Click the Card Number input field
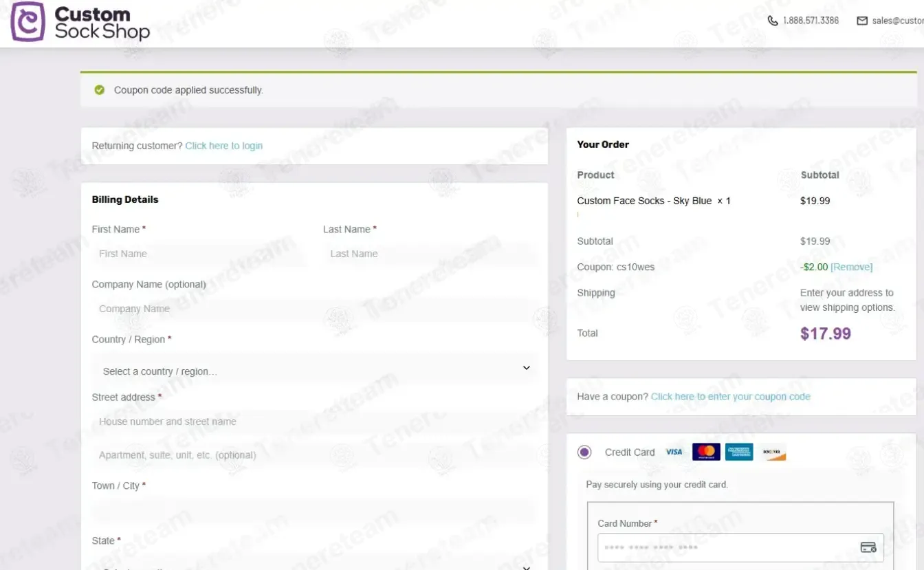This screenshot has height=570, width=924. pos(725,547)
